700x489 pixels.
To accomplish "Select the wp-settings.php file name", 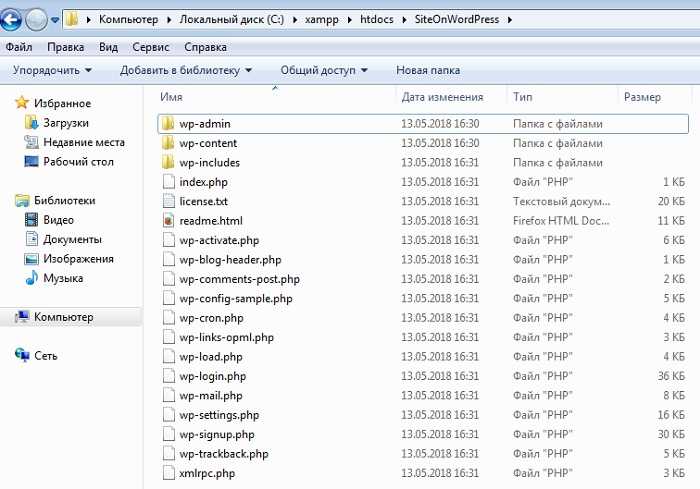I will point(219,415).
